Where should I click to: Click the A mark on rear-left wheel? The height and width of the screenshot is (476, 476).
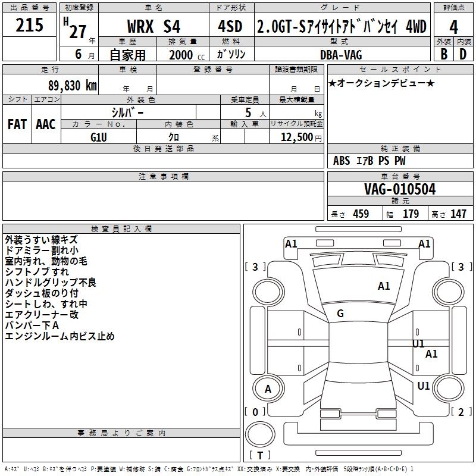268,389
